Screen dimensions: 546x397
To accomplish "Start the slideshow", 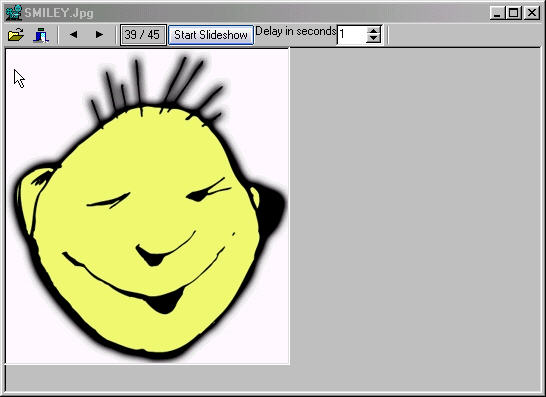I will point(211,35).
